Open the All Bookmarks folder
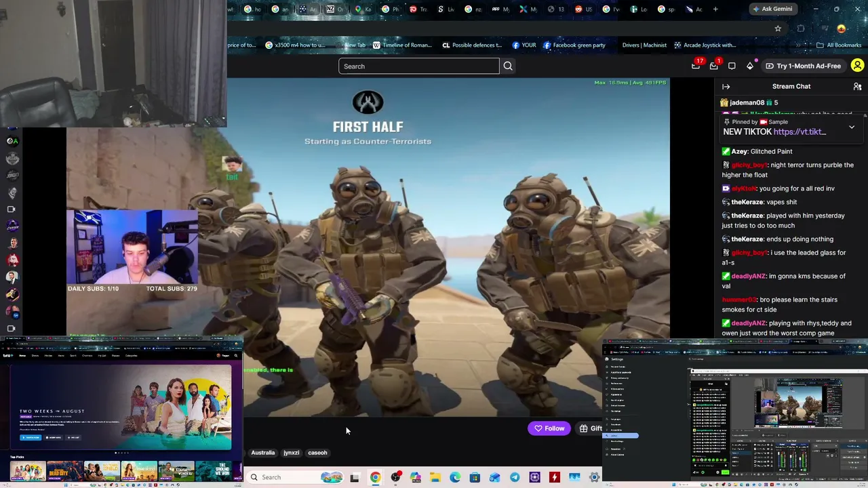The image size is (868, 488). click(839, 45)
